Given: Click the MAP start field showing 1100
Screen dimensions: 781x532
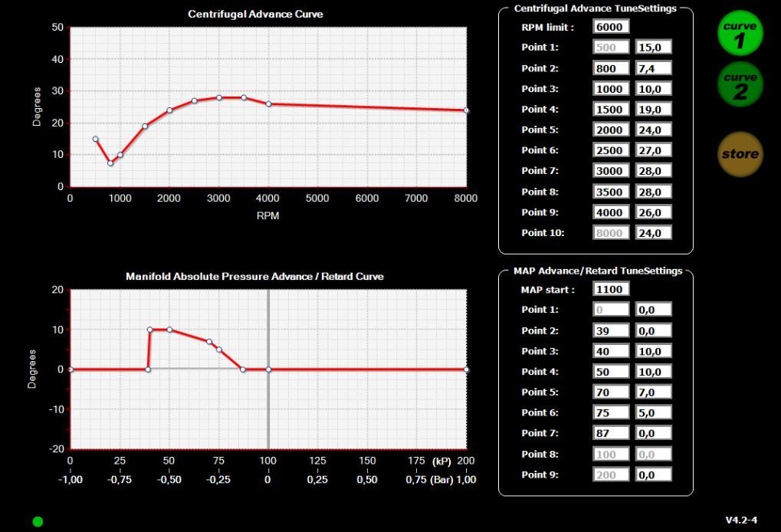Looking at the screenshot, I should [611, 289].
